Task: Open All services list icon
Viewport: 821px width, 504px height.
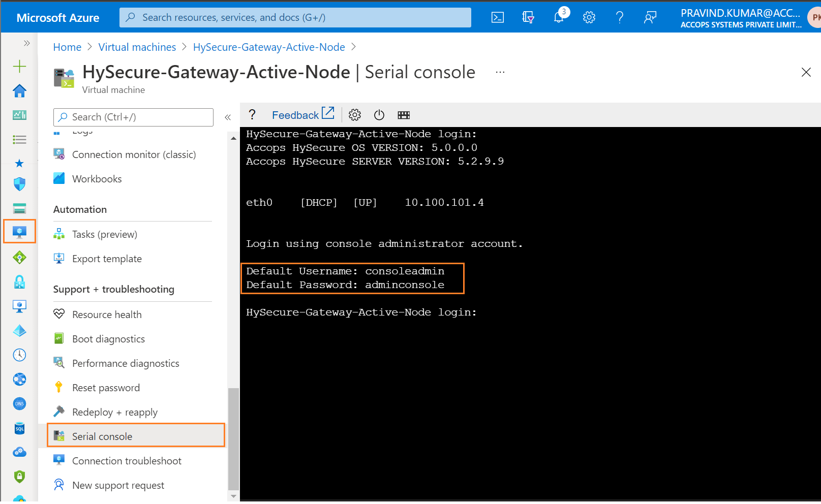Action: click(19, 139)
